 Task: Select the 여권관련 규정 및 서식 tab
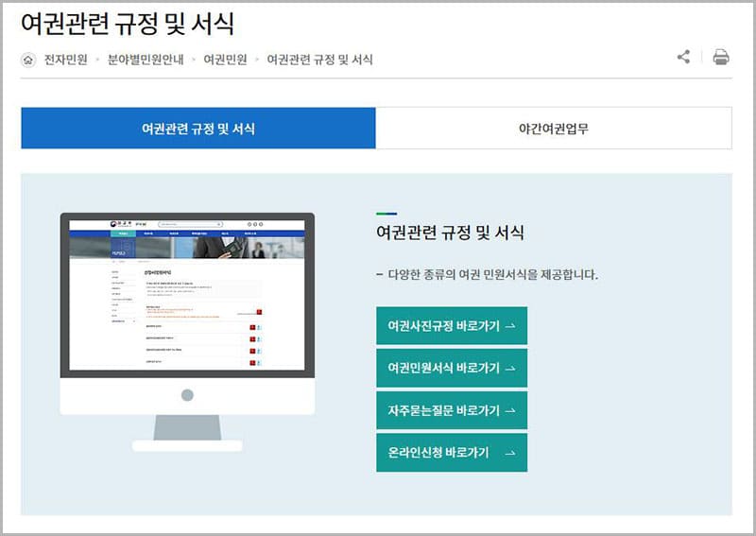pyautogui.click(x=198, y=129)
